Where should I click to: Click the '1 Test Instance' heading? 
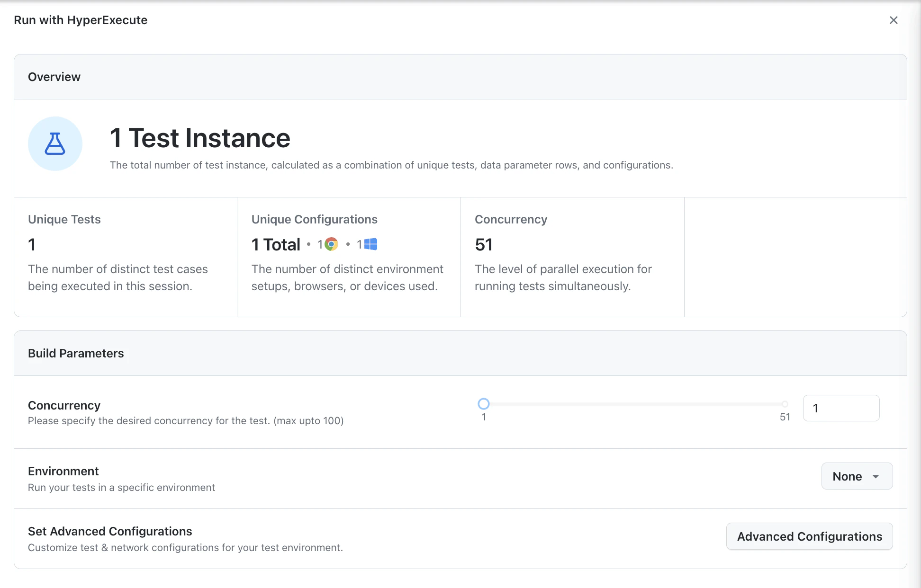pyautogui.click(x=200, y=138)
